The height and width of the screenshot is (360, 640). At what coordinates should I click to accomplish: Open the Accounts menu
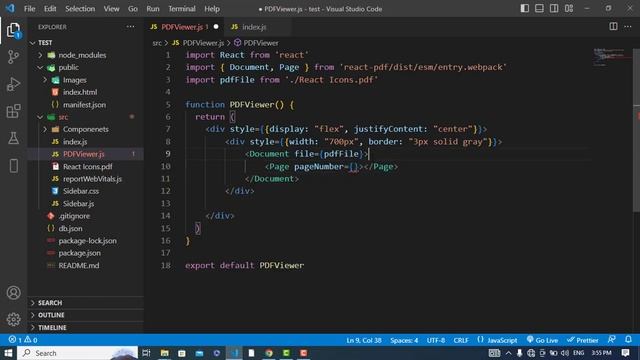click(x=13, y=293)
